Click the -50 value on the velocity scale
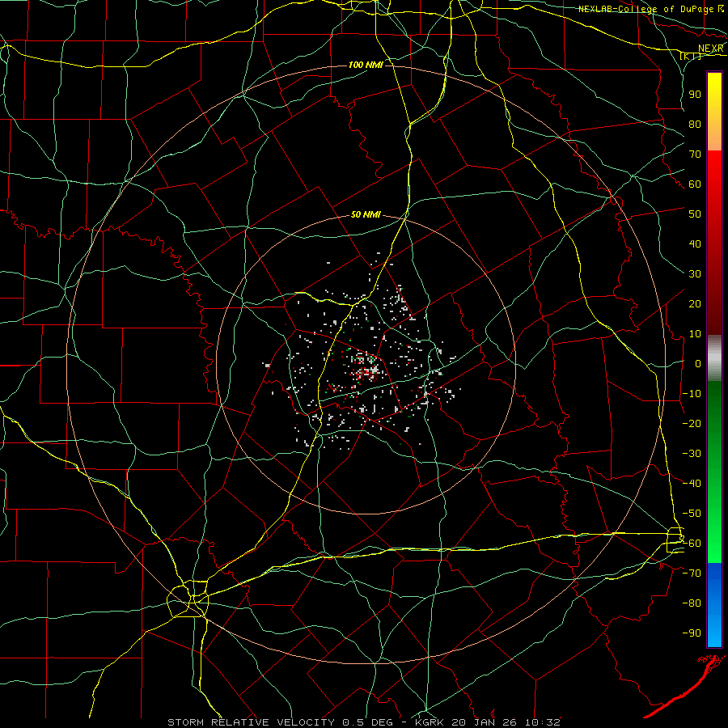The width and height of the screenshot is (728, 728). pos(692,514)
